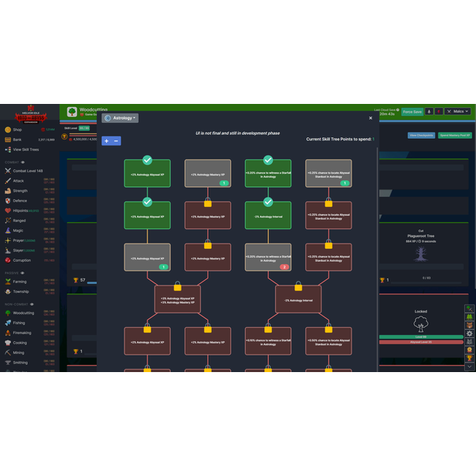
Task: Open the Firemaking skill
Action: pyautogui.click(x=23, y=332)
